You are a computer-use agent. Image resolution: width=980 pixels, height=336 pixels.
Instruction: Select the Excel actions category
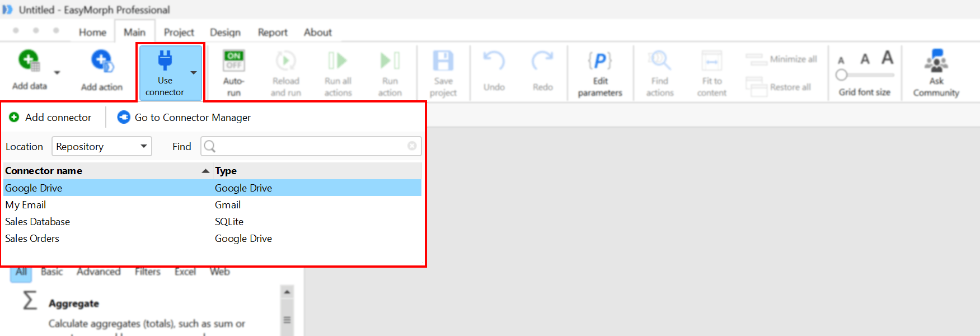(185, 272)
